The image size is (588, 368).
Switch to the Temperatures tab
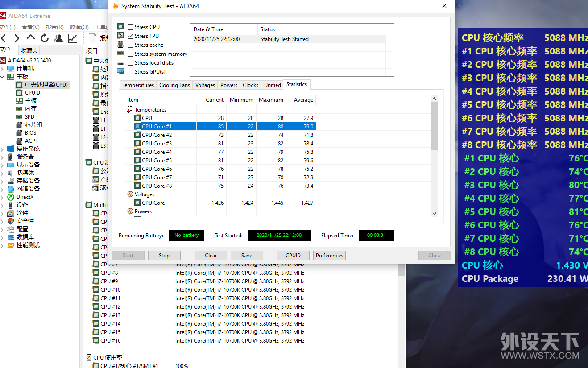(138, 85)
